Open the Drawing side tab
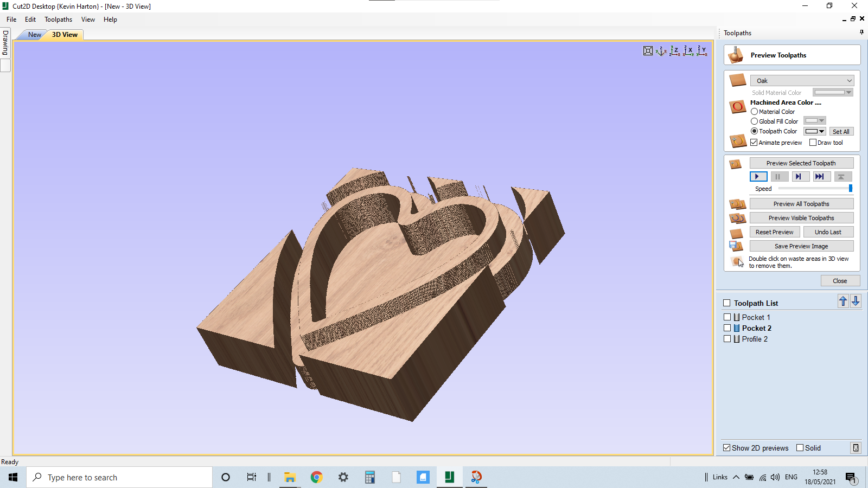The height and width of the screenshot is (488, 868). click(x=5, y=43)
